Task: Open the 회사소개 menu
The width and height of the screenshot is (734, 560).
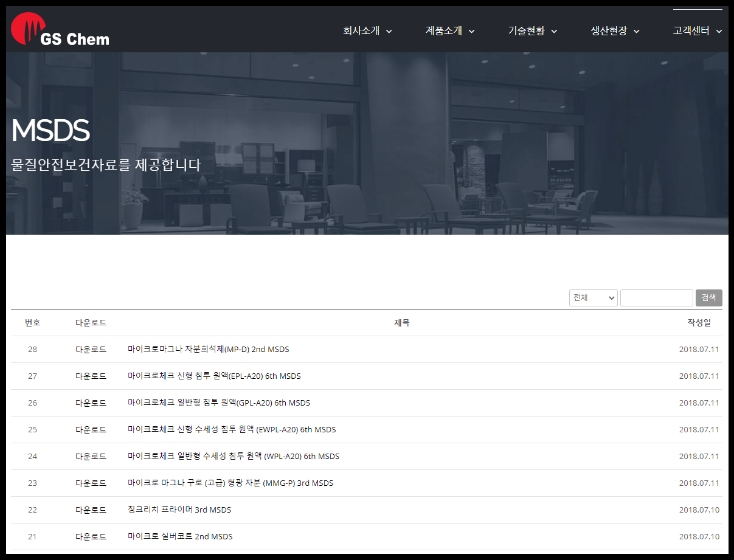Action: pos(367,31)
